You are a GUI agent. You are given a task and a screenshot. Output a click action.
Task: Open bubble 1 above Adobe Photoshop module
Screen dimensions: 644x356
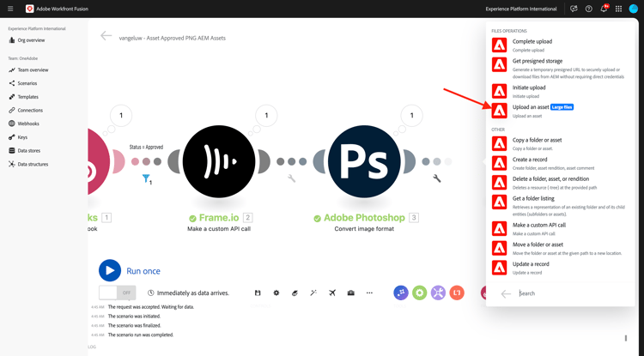(411, 116)
